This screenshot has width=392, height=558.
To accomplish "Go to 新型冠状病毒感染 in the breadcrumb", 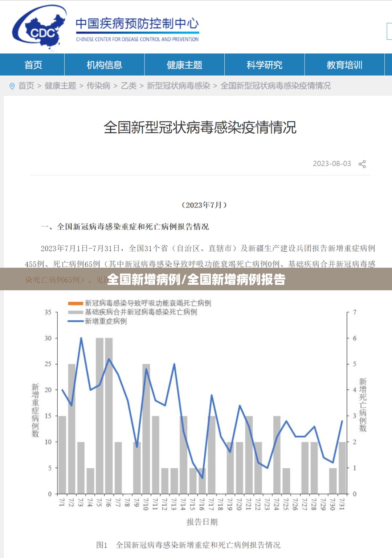I will point(179,86).
